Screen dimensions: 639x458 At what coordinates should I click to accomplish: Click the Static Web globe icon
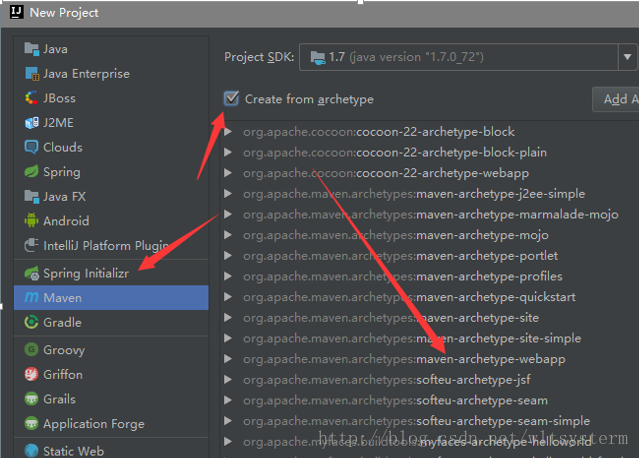point(31,450)
